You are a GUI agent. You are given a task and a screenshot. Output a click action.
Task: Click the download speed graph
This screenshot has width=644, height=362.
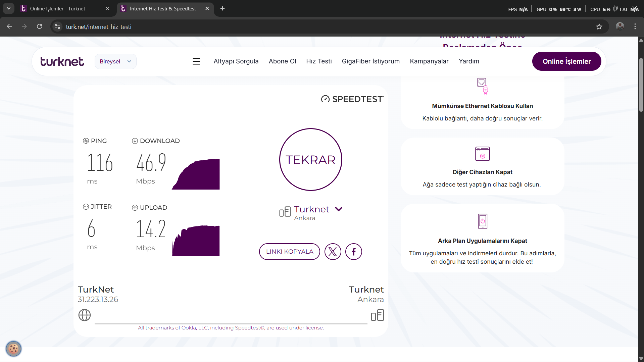pyautogui.click(x=196, y=174)
